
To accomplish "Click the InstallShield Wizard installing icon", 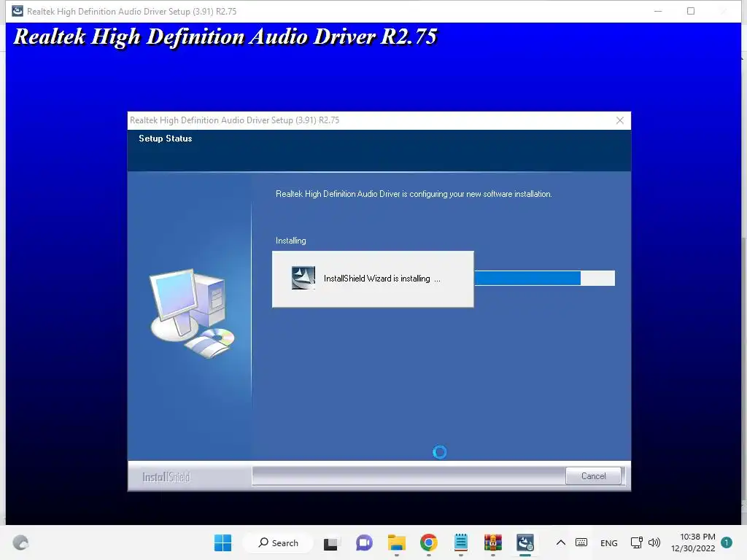I will 303,278.
